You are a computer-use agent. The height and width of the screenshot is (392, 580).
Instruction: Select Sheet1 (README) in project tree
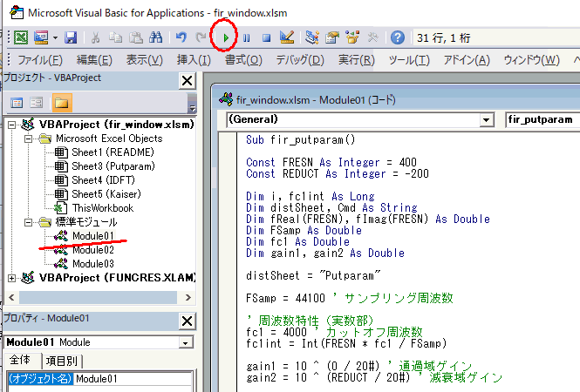pyautogui.click(x=113, y=152)
